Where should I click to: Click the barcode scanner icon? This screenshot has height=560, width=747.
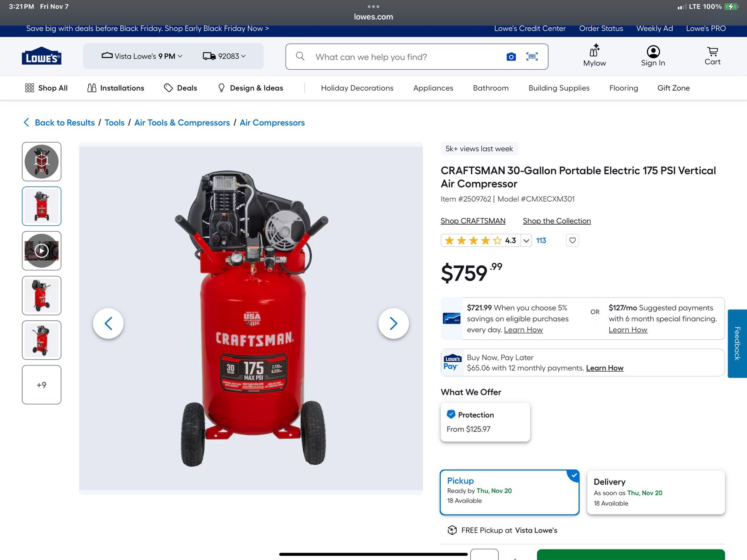point(532,57)
